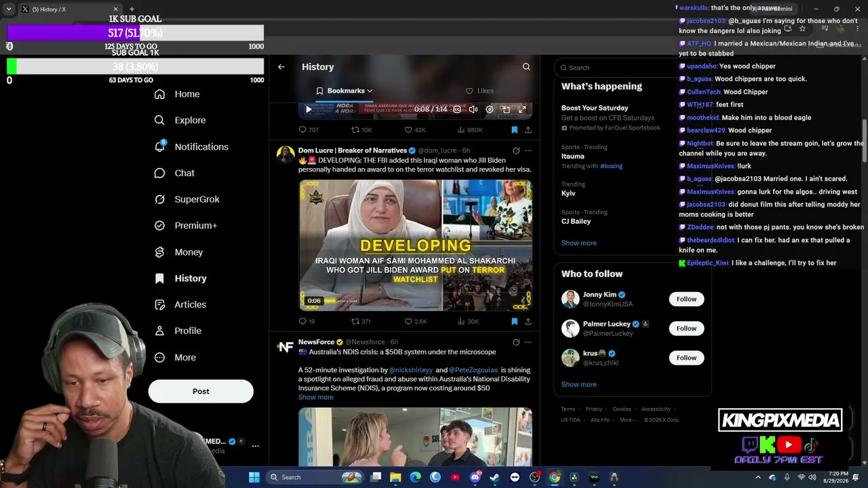Open Money in the sidebar
Viewport: 868px width, 488px height.
(x=178, y=252)
